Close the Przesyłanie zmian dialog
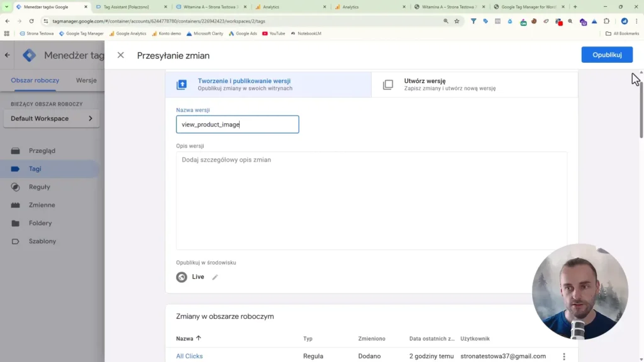This screenshot has width=644, height=362. [x=120, y=55]
